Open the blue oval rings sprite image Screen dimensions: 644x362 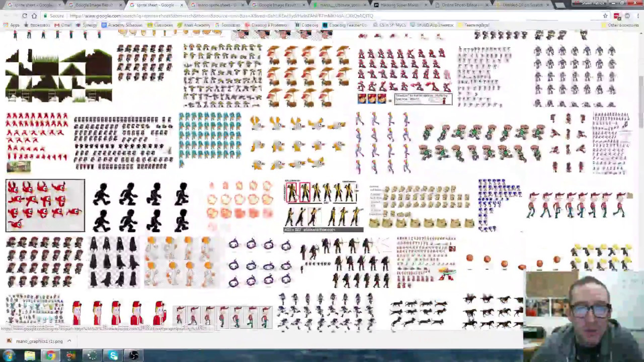tap(260, 262)
